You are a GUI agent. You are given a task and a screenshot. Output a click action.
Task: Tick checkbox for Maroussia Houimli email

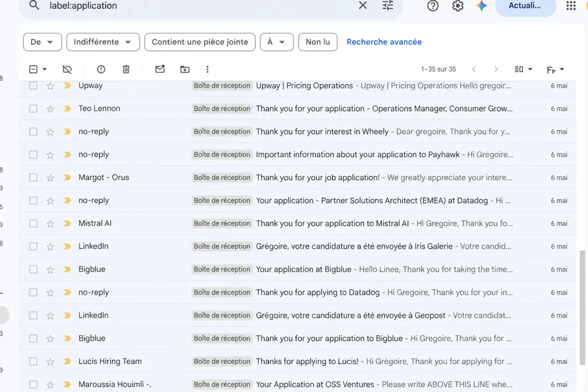(x=33, y=385)
